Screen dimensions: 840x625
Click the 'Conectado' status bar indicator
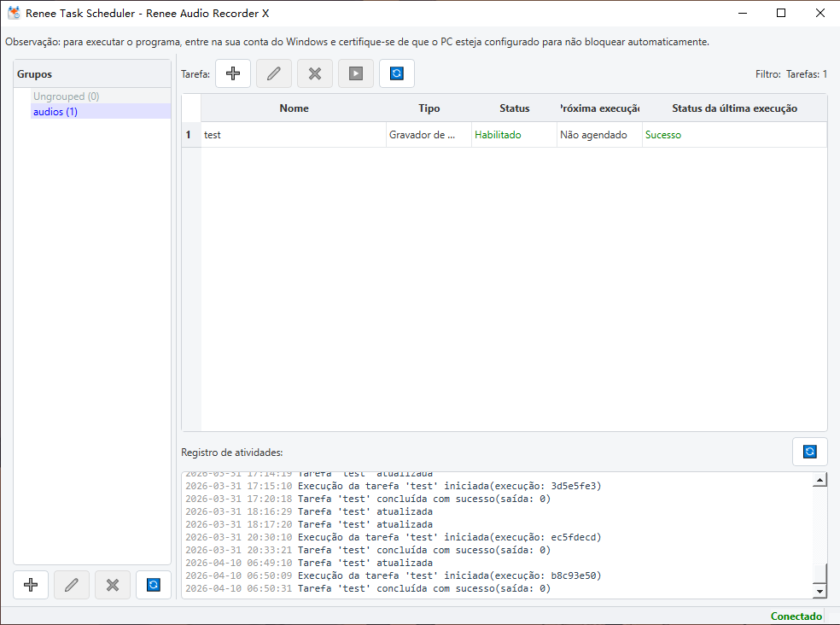click(x=796, y=616)
